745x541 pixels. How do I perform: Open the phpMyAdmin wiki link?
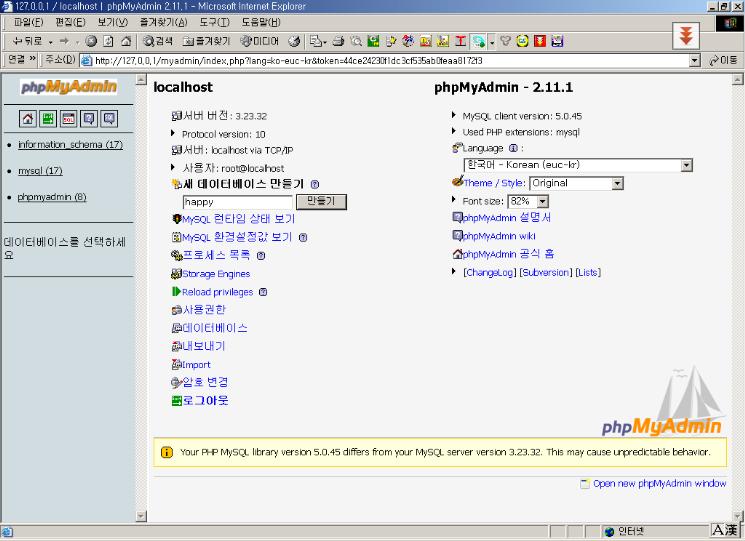pyautogui.click(x=499, y=236)
